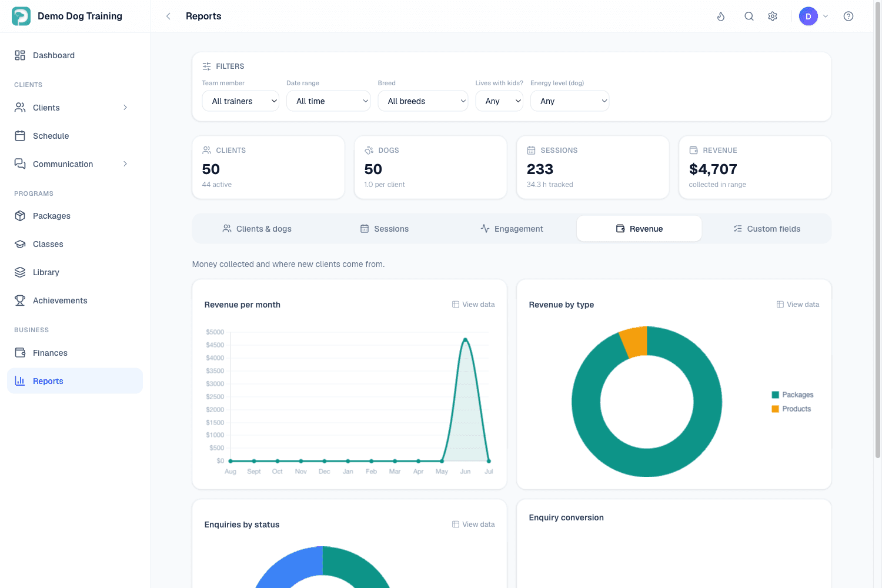Open the All trainers team member dropdown
The width and height of the screenshot is (882, 588).
tap(240, 101)
